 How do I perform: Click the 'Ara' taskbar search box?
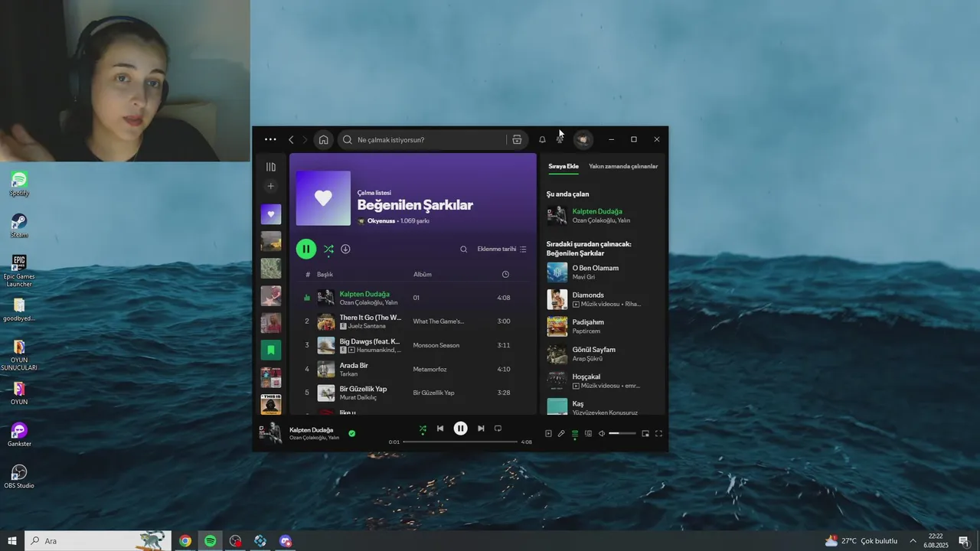coord(98,541)
